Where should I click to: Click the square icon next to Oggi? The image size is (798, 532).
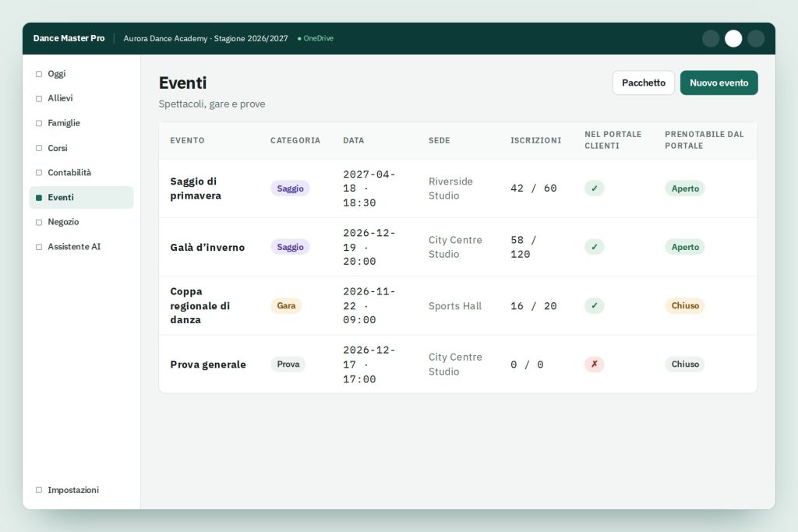pos(39,74)
